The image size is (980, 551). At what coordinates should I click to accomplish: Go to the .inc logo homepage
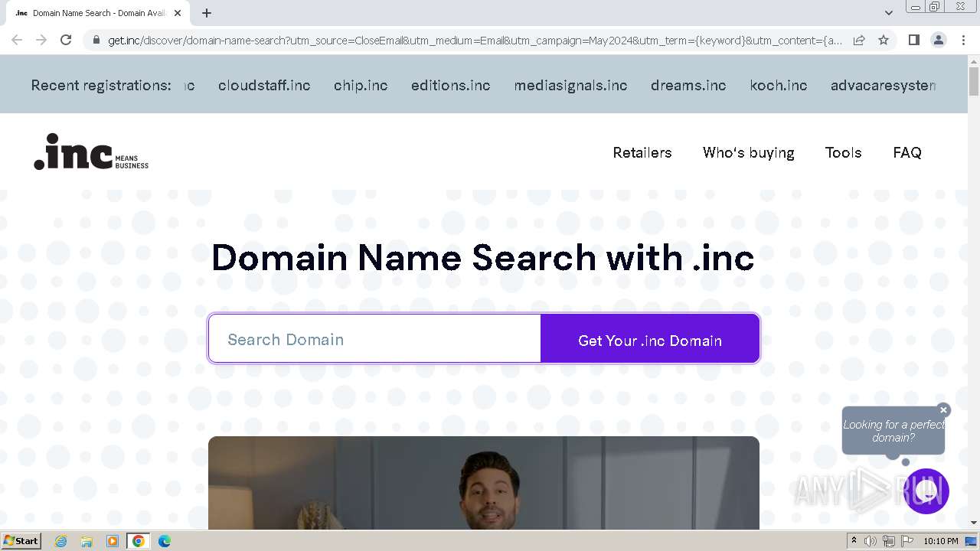click(x=91, y=152)
